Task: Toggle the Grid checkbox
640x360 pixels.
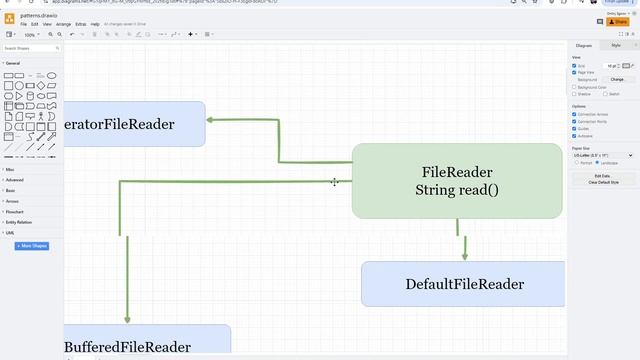Action: click(x=574, y=66)
